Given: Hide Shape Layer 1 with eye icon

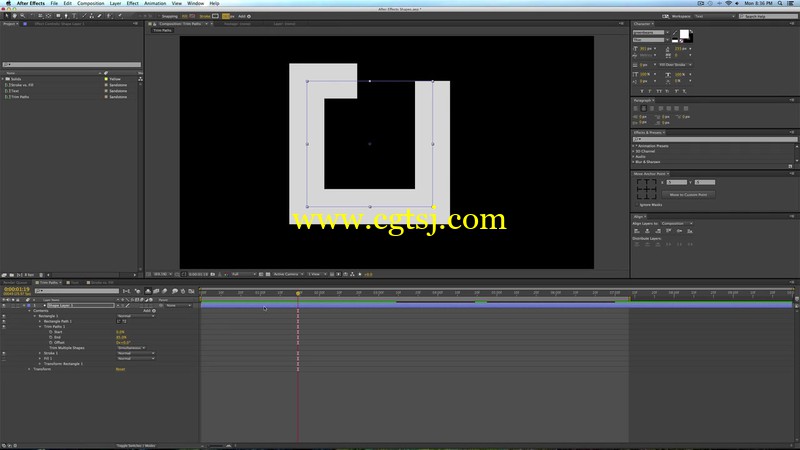Looking at the screenshot, I should point(4,305).
